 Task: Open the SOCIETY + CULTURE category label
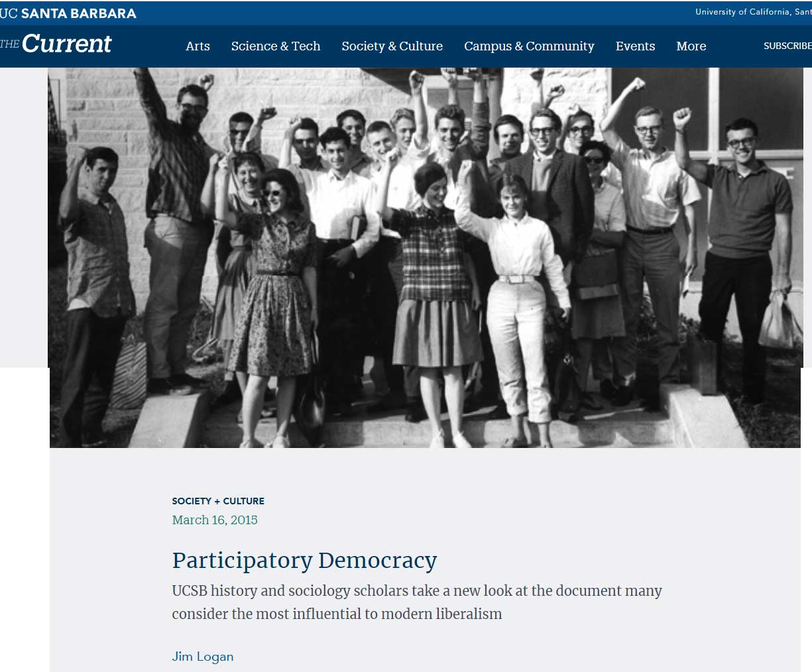(x=218, y=501)
